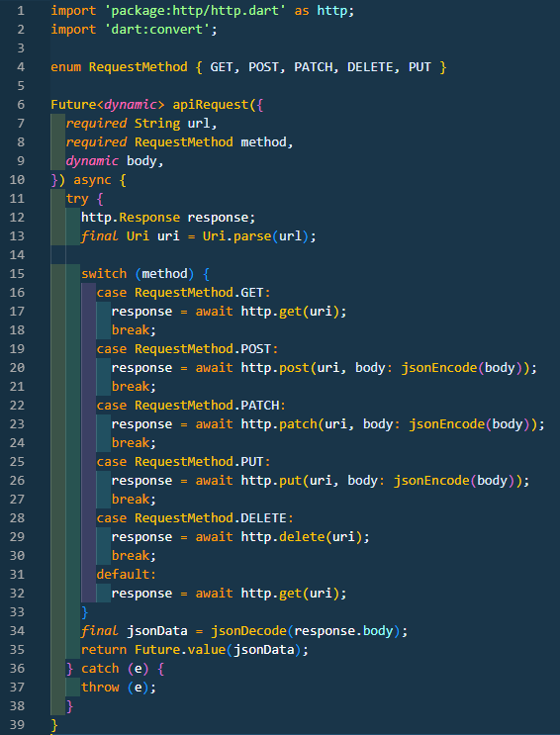Click the 'final jsonData' variable declaration
This screenshot has width=560, height=735.
point(135,631)
